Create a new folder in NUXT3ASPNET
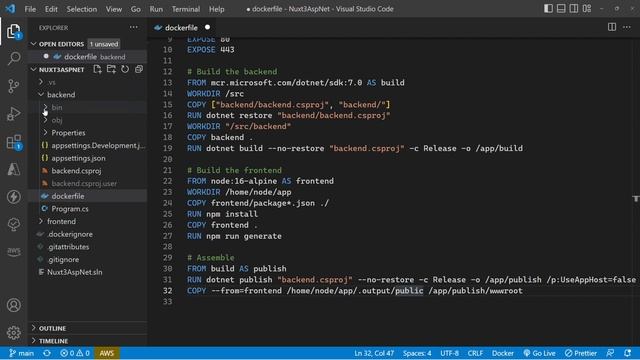The image size is (640, 360). coord(111,69)
